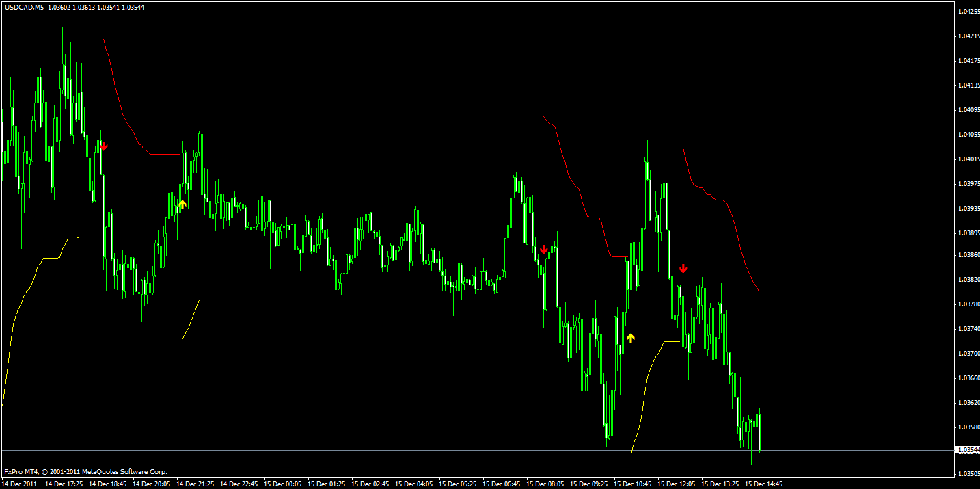Click the yellow buy arrow near 14 Dec 21:25
The image size is (980, 489).
(182, 204)
